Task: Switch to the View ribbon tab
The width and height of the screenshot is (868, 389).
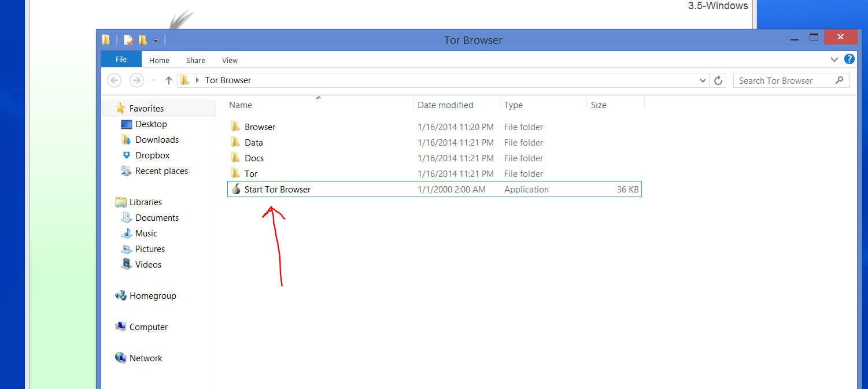Action: coord(230,60)
